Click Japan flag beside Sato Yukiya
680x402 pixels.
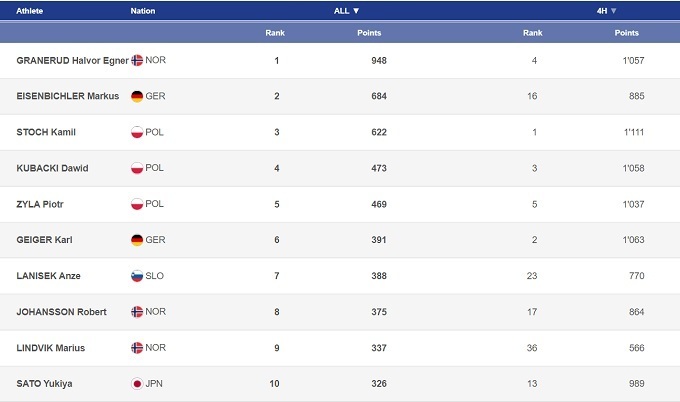(x=137, y=384)
